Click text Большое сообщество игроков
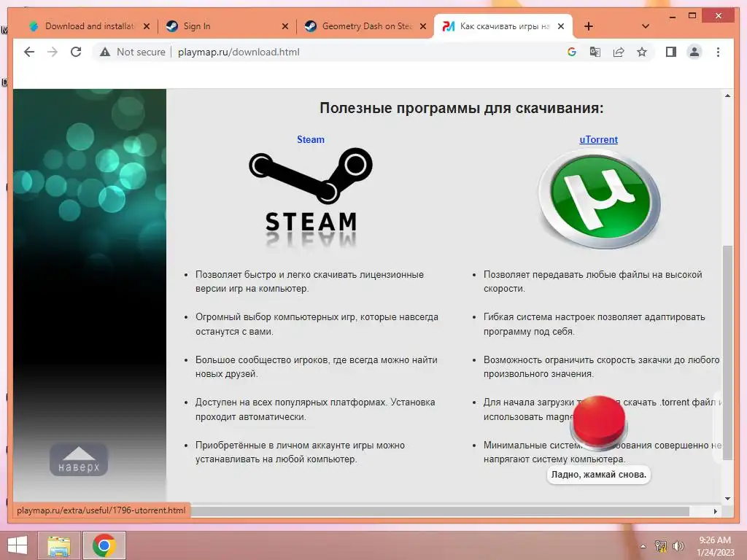The image size is (747, 560). (317, 367)
